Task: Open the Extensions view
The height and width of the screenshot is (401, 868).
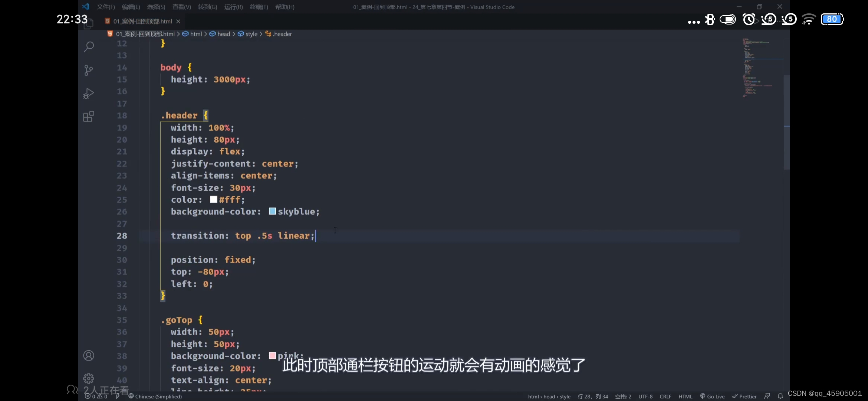Action: pyautogui.click(x=89, y=117)
